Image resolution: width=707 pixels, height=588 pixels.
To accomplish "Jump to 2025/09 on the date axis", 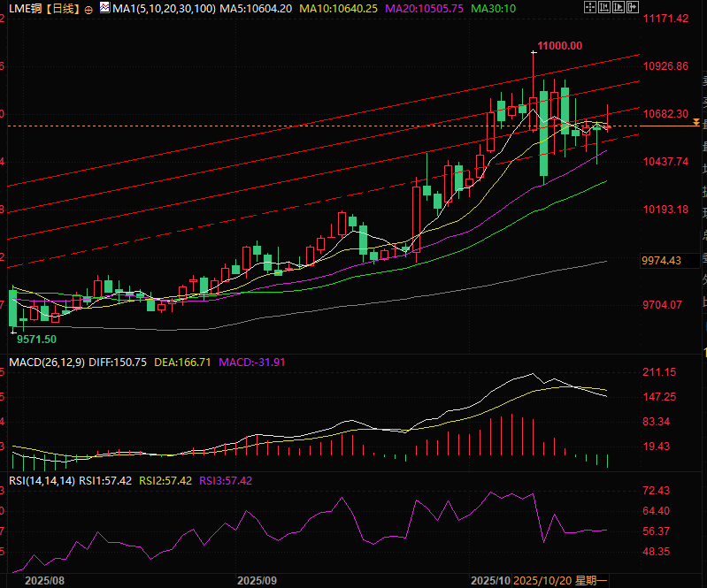I will tap(257, 580).
